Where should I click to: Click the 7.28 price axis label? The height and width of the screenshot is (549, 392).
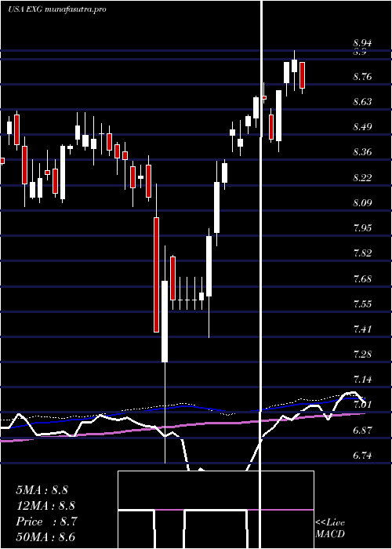[x=362, y=354]
